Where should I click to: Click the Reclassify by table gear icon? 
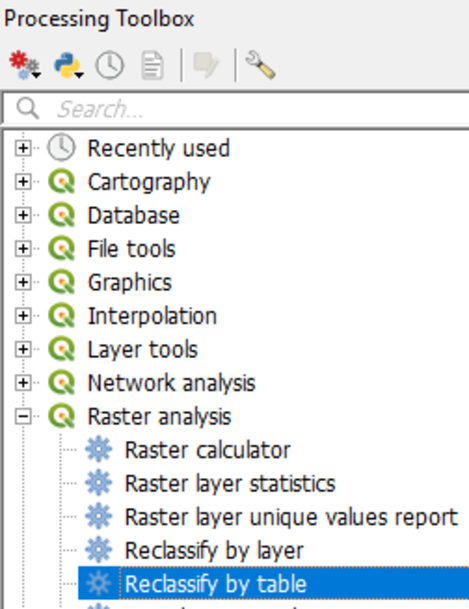tap(99, 583)
